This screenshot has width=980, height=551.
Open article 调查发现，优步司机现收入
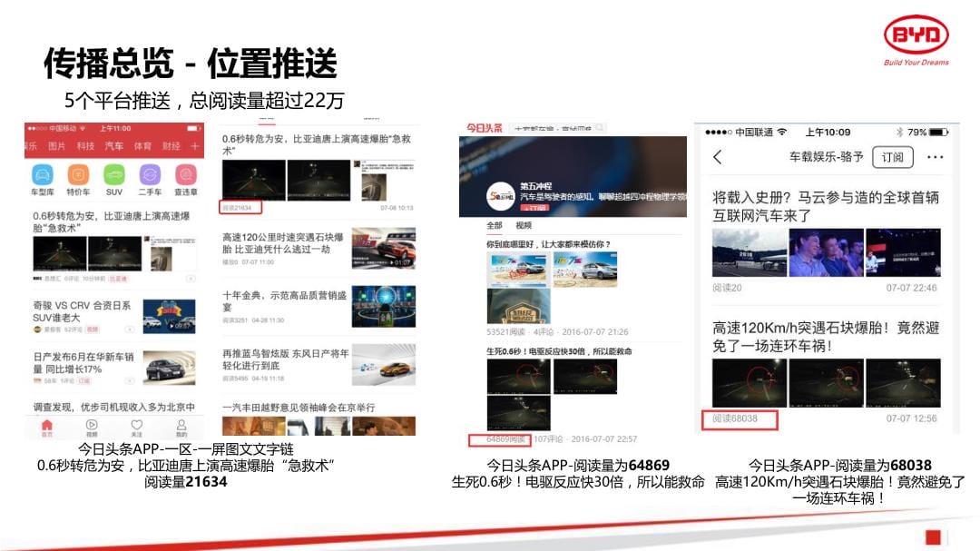pos(113,407)
